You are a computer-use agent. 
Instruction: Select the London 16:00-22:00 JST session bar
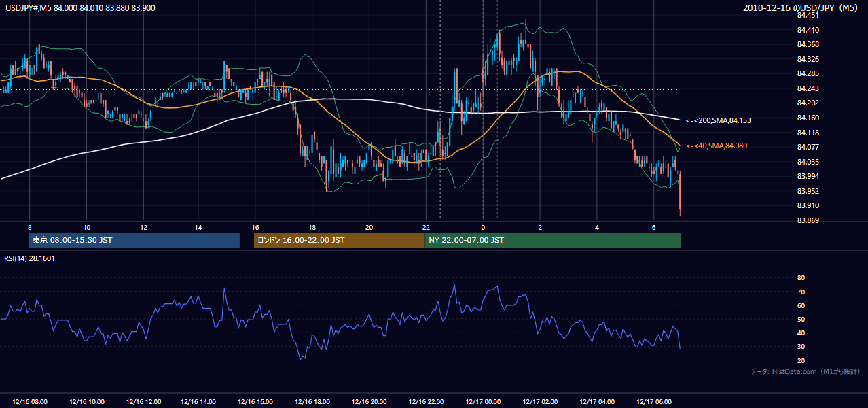pyautogui.click(x=339, y=240)
